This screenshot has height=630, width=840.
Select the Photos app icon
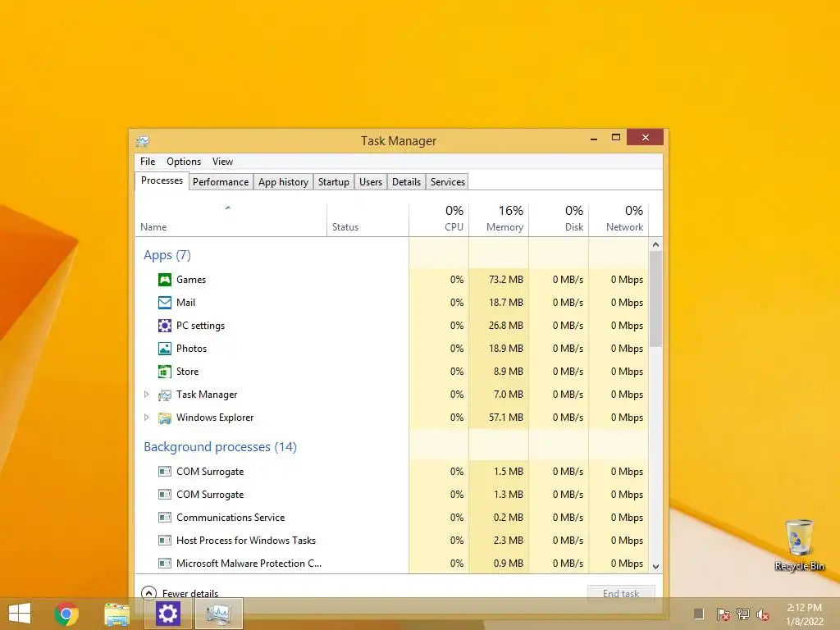pyautogui.click(x=164, y=349)
